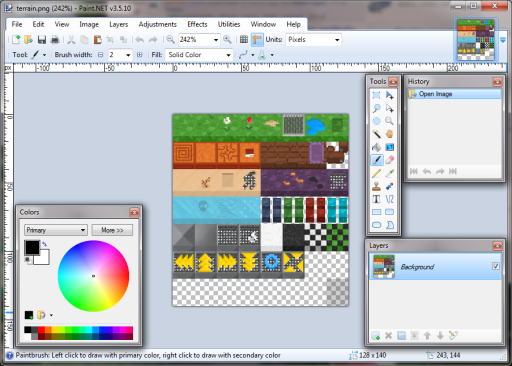Click the More >> button in Colors
The width and height of the screenshot is (512, 366).
tap(112, 230)
